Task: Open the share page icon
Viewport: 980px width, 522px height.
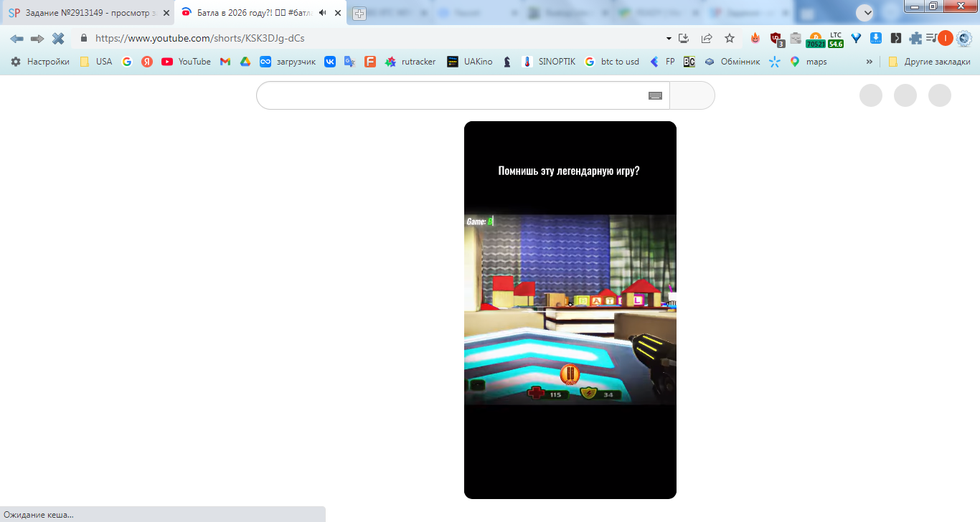Action: tap(707, 38)
